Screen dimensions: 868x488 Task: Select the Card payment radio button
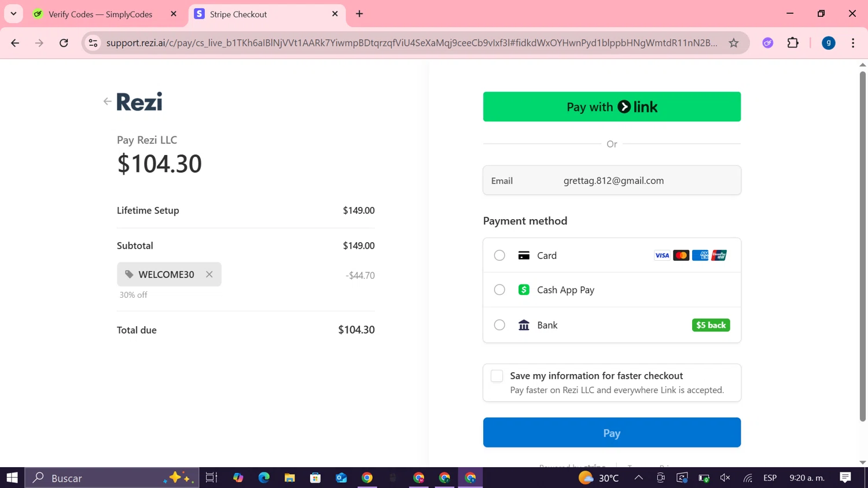[499, 256]
